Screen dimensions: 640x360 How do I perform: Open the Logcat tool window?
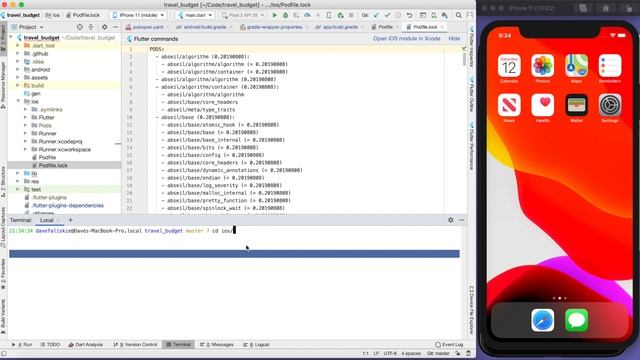[x=256, y=344]
